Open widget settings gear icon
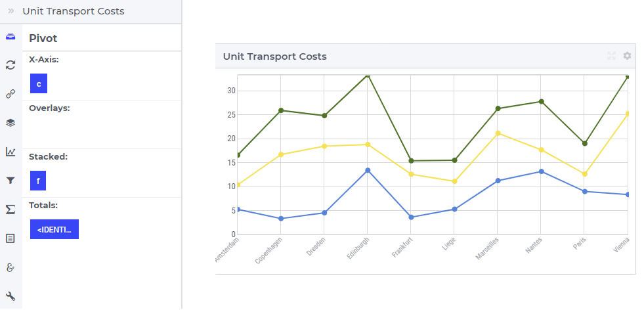The width and height of the screenshot is (644, 310). pyautogui.click(x=627, y=56)
